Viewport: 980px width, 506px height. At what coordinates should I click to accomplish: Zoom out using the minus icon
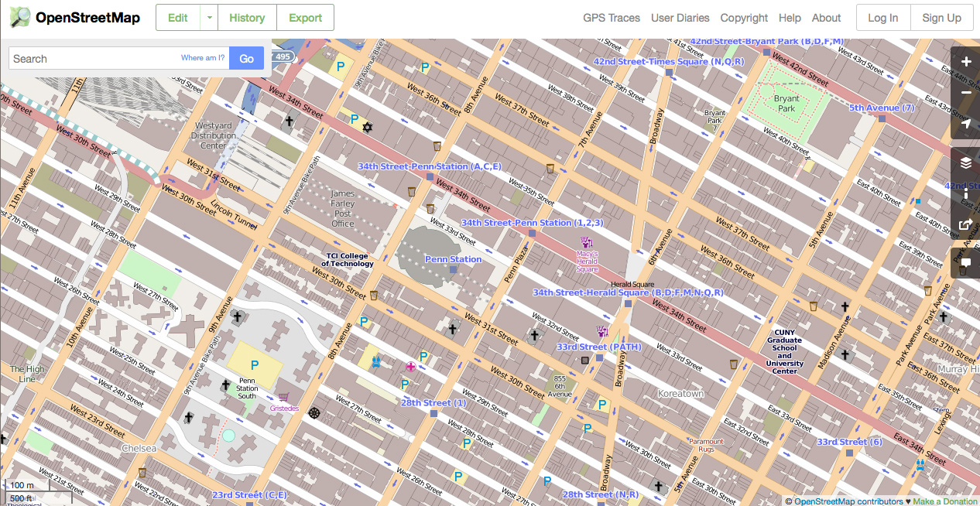click(965, 92)
